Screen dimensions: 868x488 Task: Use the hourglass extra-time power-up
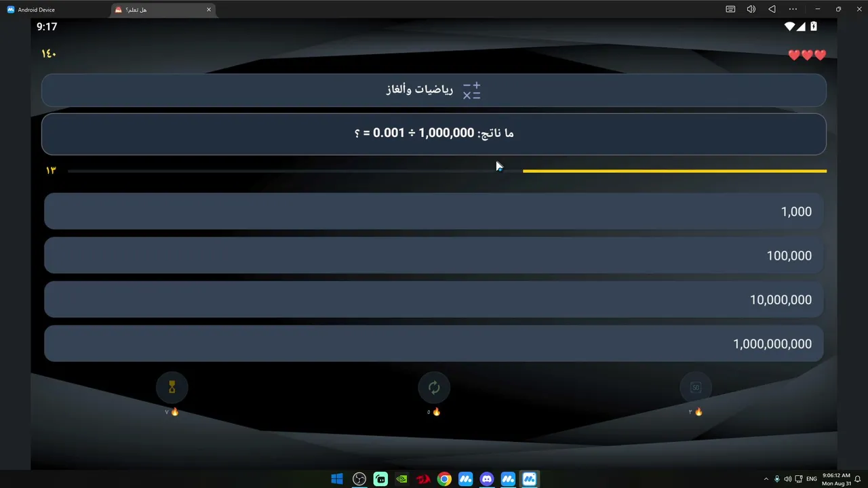tap(172, 387)
